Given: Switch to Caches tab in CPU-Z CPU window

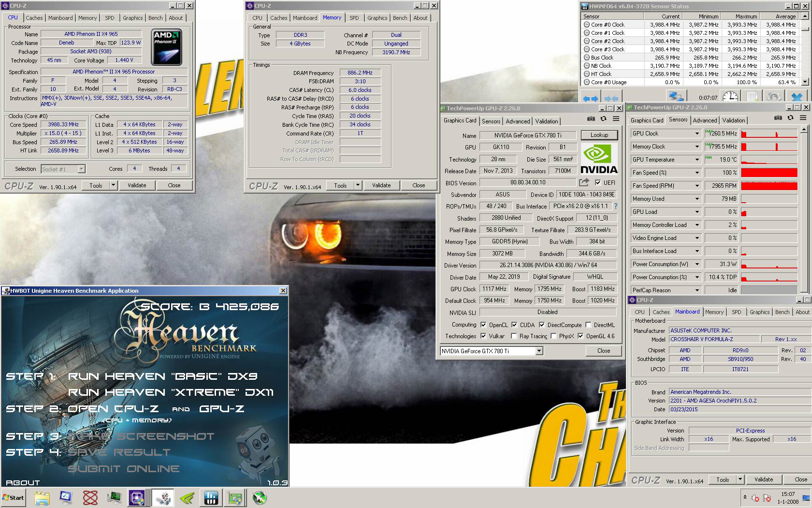Looking at the screenshot, I should (x=34, y=18).
